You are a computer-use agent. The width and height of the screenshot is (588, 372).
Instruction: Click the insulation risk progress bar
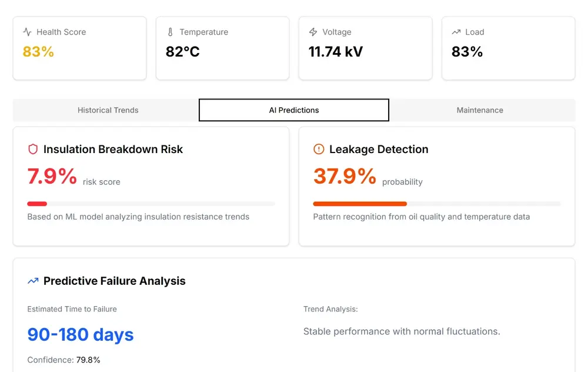(151, 203)
